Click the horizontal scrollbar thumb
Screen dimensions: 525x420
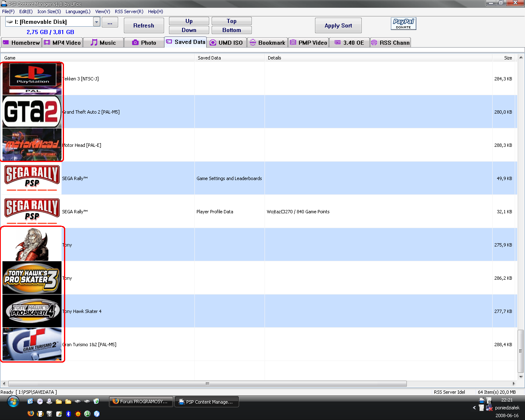[208, 383]
